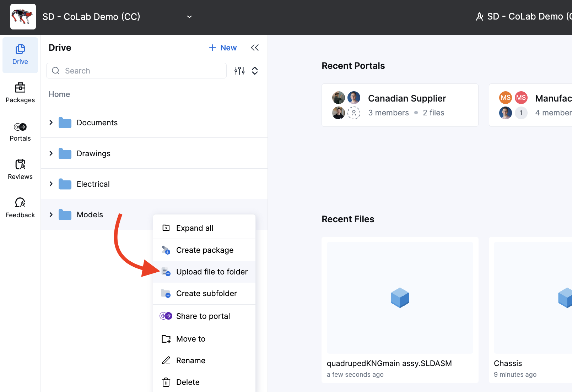
Task: Click orange MS avatar on Manufacturing portal
Action: [506, 98]
